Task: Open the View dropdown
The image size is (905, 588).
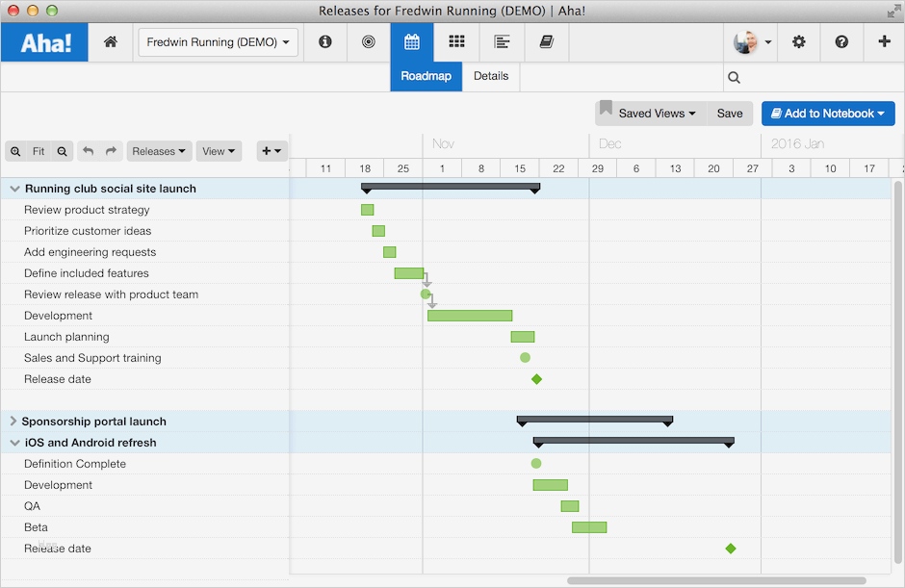Action: (x=219, y=151)
